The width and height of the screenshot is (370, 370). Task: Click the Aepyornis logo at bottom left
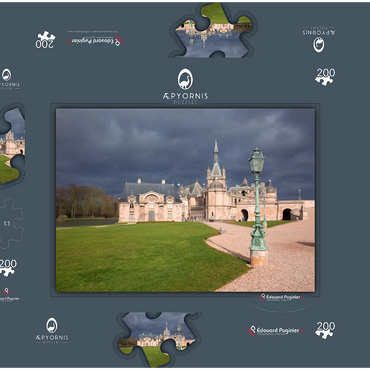(52, 330)
